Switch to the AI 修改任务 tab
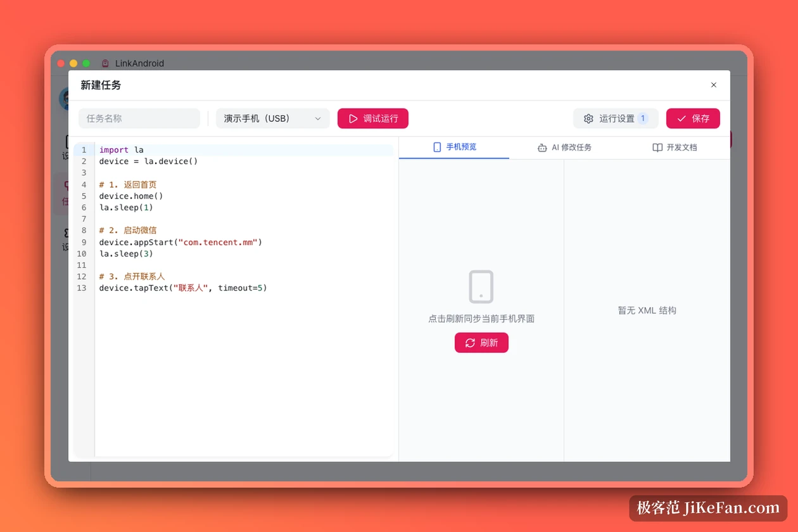 click(564, 147)
